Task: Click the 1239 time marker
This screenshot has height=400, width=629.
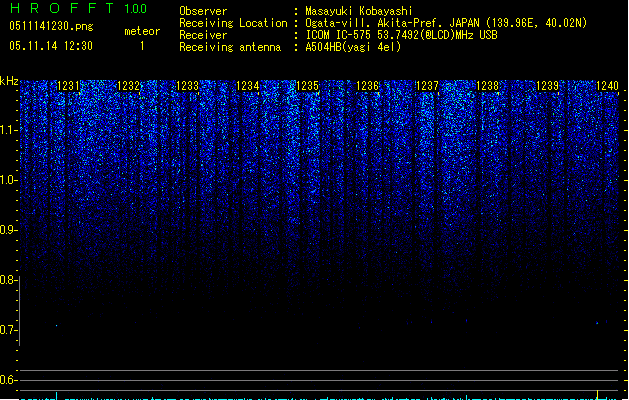Action: [x=548, y=86]
